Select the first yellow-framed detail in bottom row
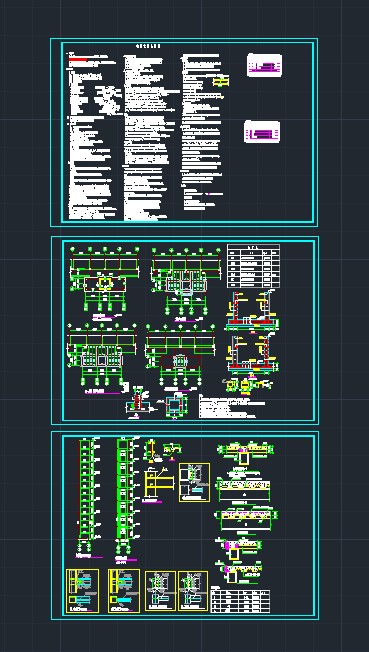The image size is (369, 652). click(82, 591)
